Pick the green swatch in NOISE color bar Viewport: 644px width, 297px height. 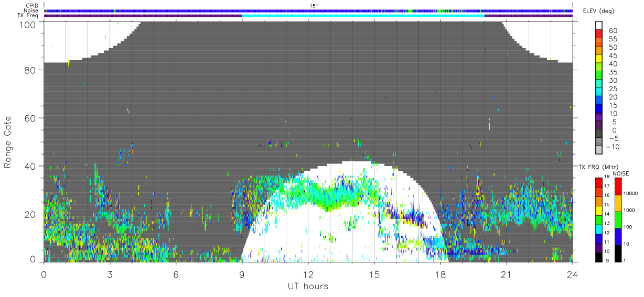618,220
